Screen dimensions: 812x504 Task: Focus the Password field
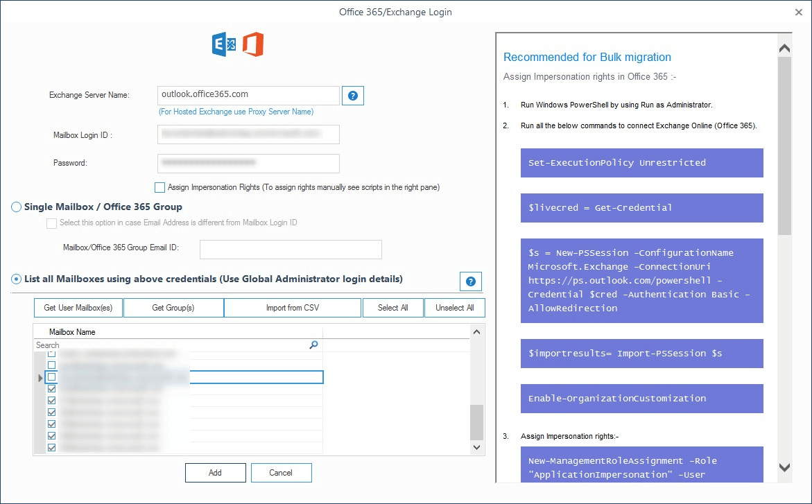[x=248, y=163]
